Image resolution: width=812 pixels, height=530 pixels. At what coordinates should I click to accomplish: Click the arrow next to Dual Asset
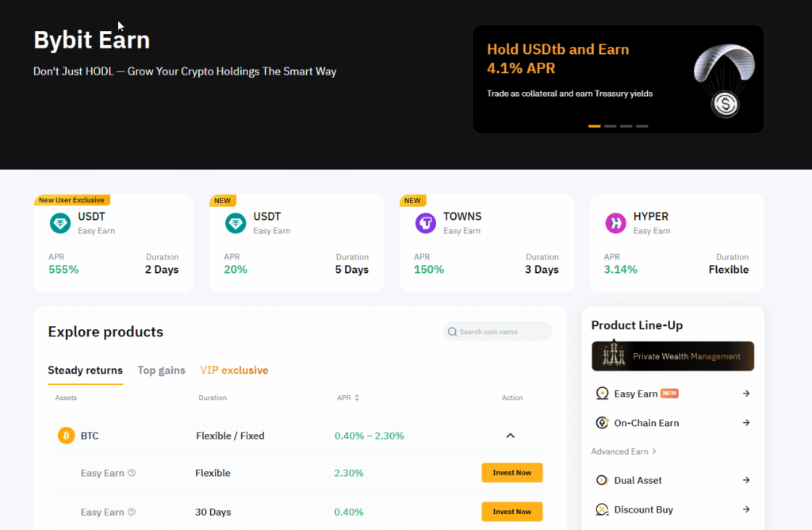[x=746, y=480]
